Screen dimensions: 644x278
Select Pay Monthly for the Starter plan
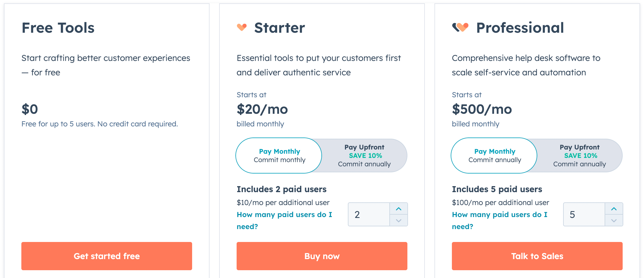pos(279,156)
